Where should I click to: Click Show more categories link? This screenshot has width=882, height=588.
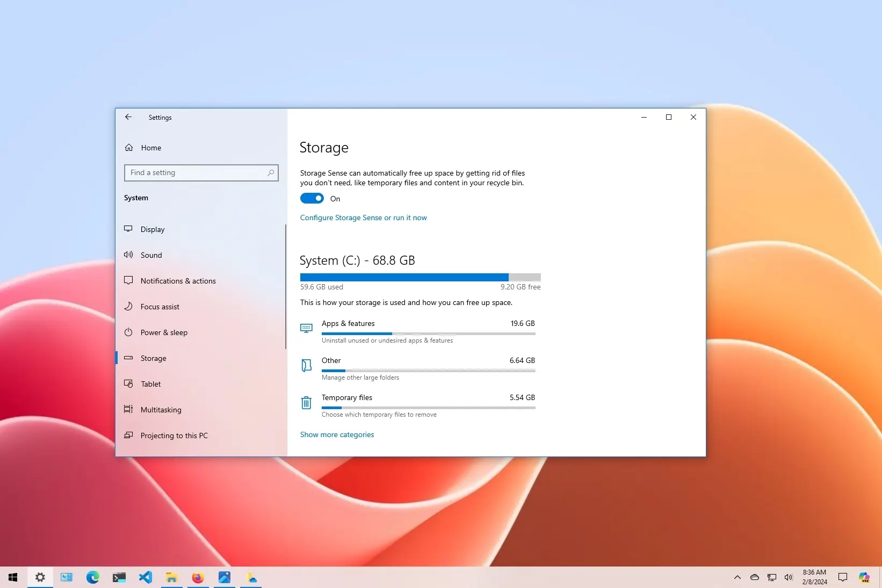pyautogui.click(x=337, y=434)
